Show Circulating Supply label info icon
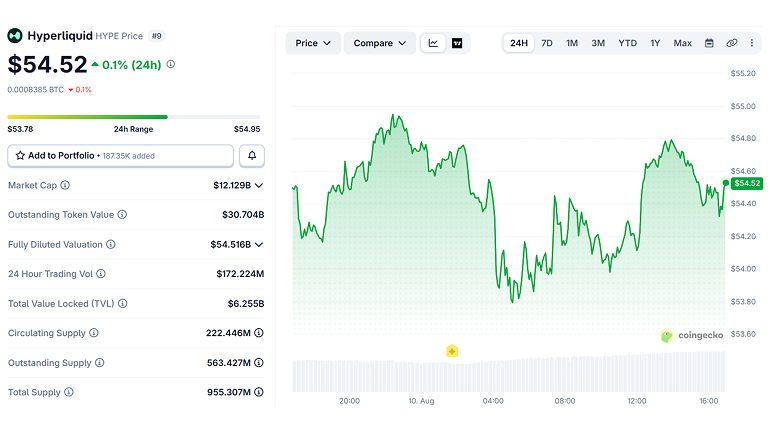 [x=94, y=333]
